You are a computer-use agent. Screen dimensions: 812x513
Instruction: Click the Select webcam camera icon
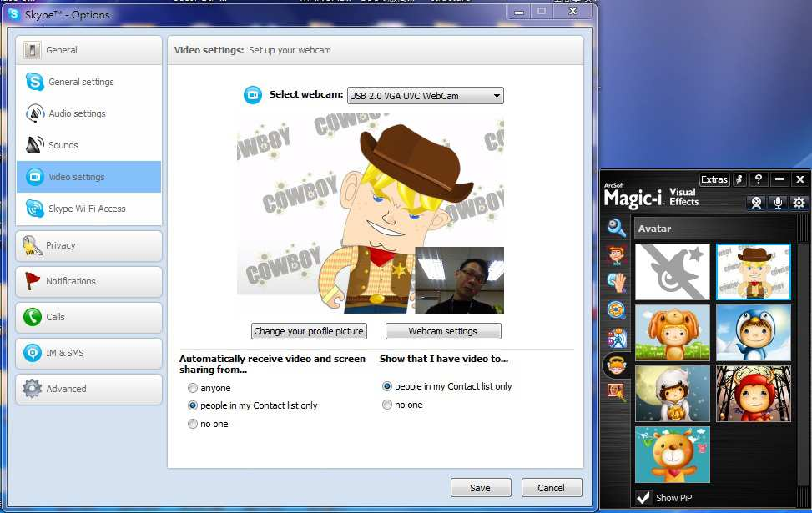pos(253,95)
